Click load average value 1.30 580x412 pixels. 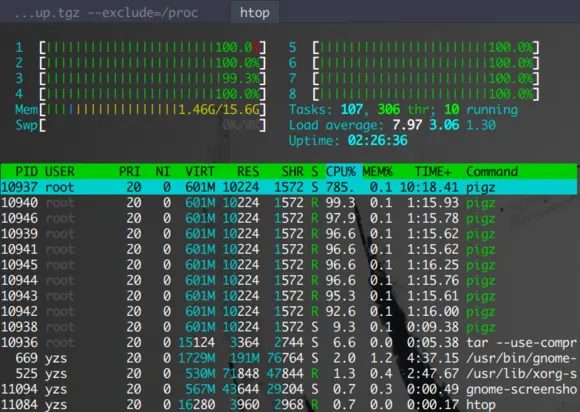[x=481, y=125]
